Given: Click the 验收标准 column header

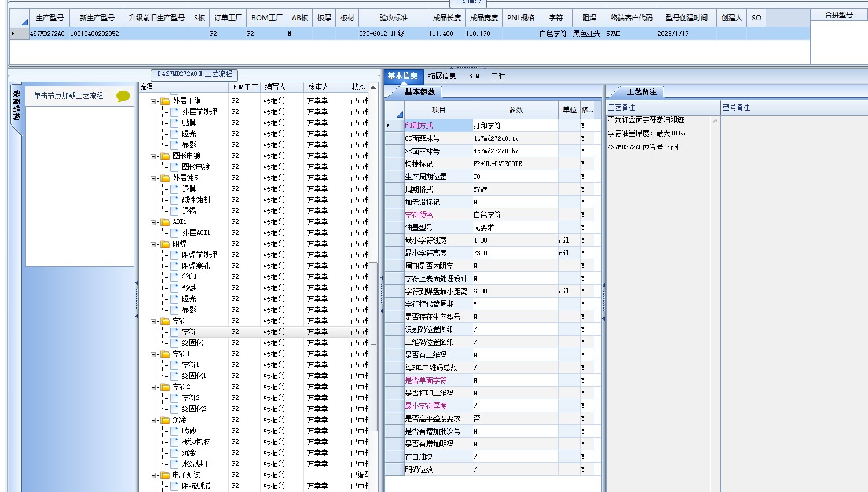Looking at the screenshot, I should pyautogui.click(x=394, y=18).
